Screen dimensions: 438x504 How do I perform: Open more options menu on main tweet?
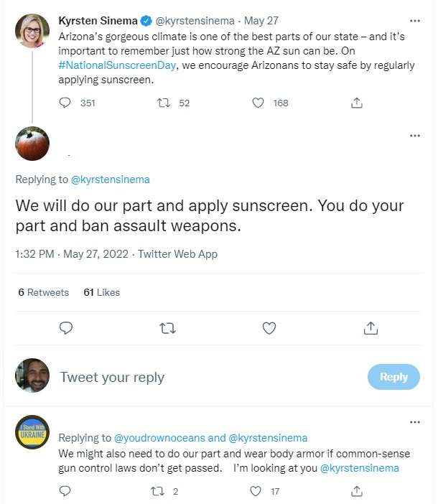pyautogui.click(x=414, y=135)
